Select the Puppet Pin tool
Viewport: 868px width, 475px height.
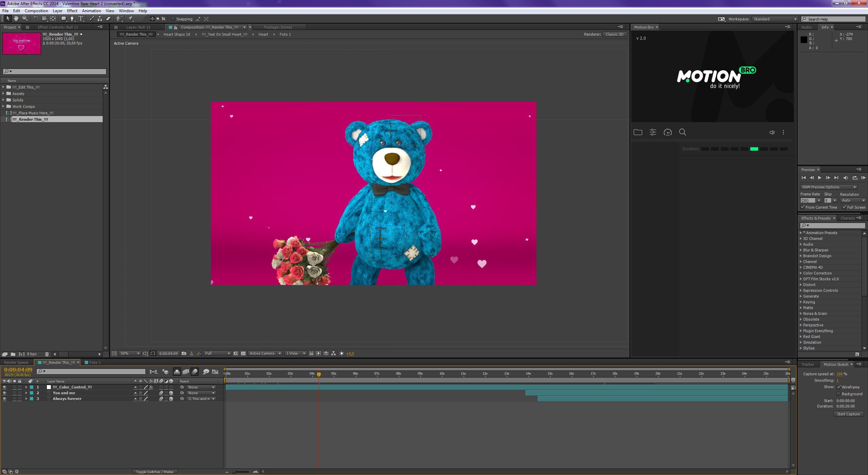click(131, 19)
